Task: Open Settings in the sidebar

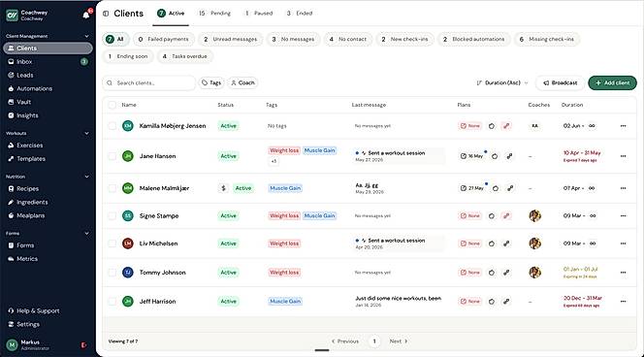Action: pyautogui.click(x=48, y=324)
